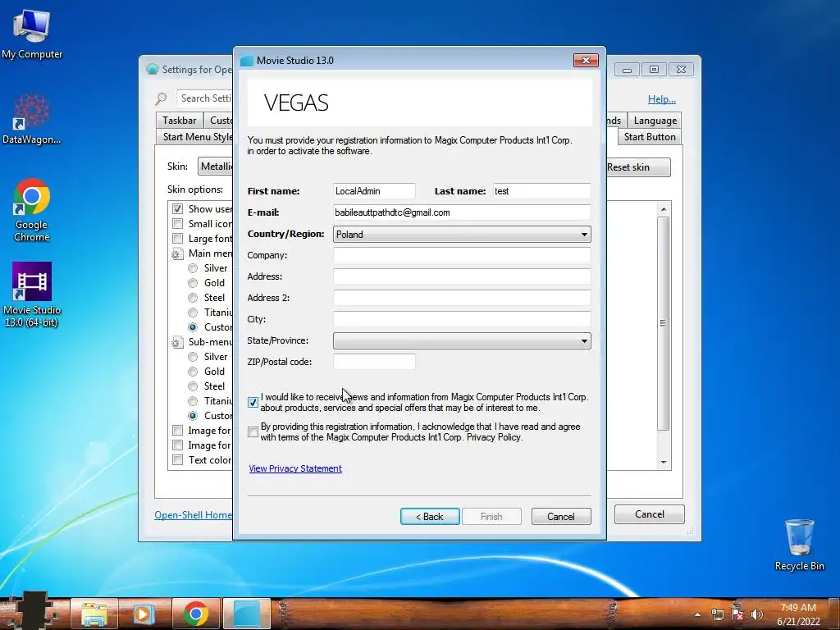Open the State/Province dropdown

[462, 340]
